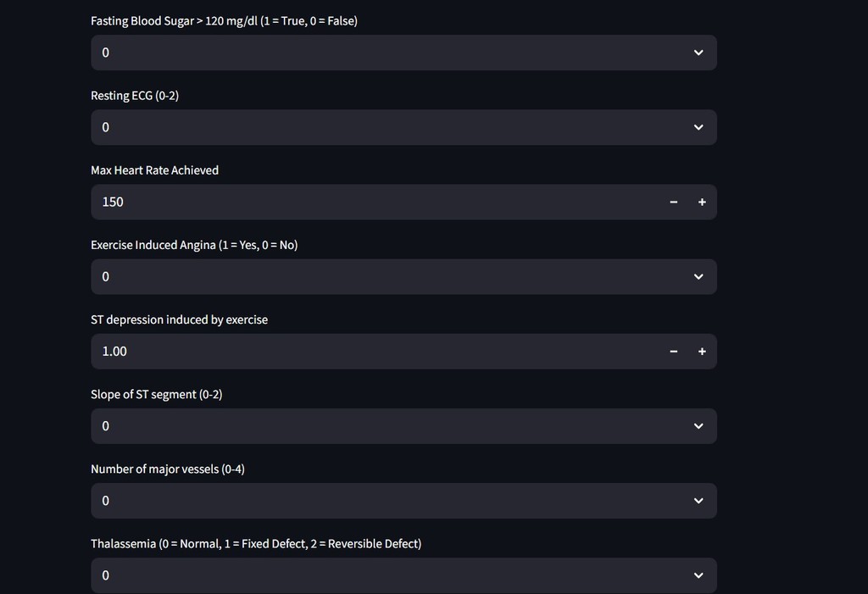Click the chevron arrow on Thalassemia selector
Viewport: 868px width, 594px height.
[x=698, y=575]
